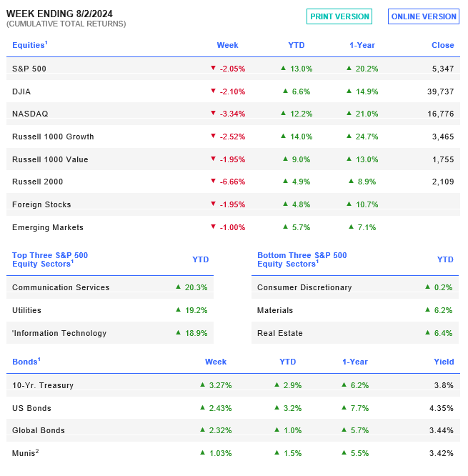Select the S&P 500 row label
The height and width of the screenshot is (476, 468).
tap(29, 69)
